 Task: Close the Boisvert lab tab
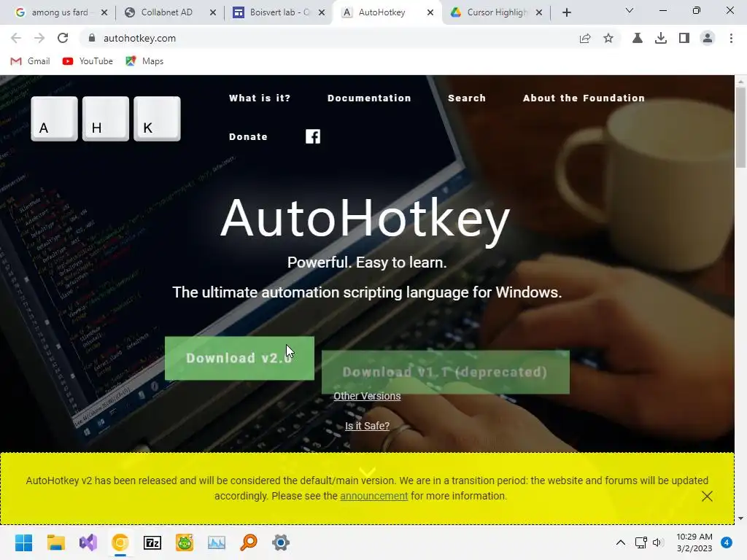pyautogui.click(x=322, y=12)
